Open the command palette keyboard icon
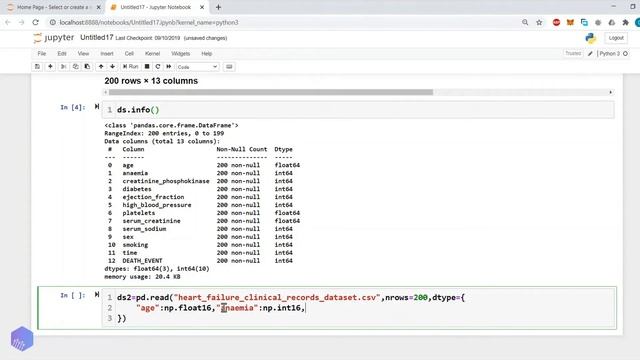Image resolution: width=640 pixels, height=360 pixels. point(229,67)
